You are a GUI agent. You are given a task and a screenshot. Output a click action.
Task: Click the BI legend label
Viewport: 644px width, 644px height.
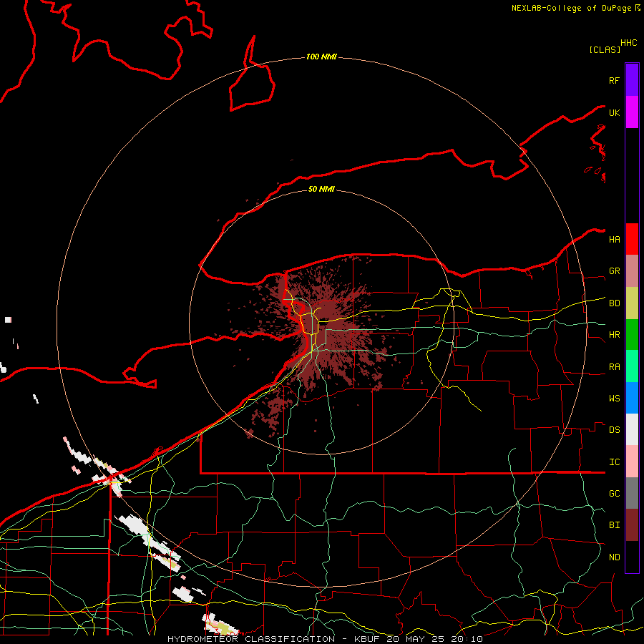pyautogui.click(x=614, y=525)
